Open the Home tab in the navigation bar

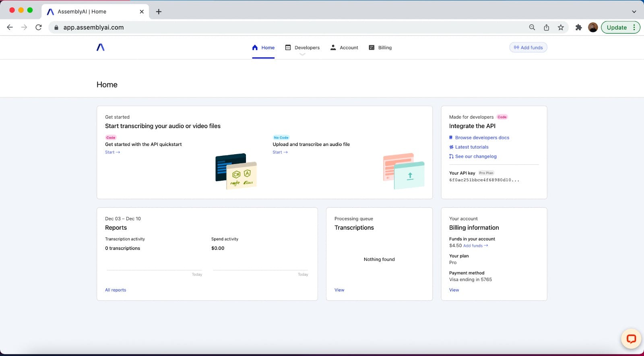pos(263,48)
